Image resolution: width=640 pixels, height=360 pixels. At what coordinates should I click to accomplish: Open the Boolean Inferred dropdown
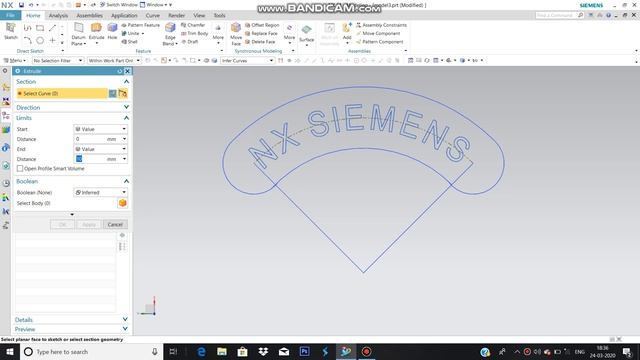[x=100, y=192]
